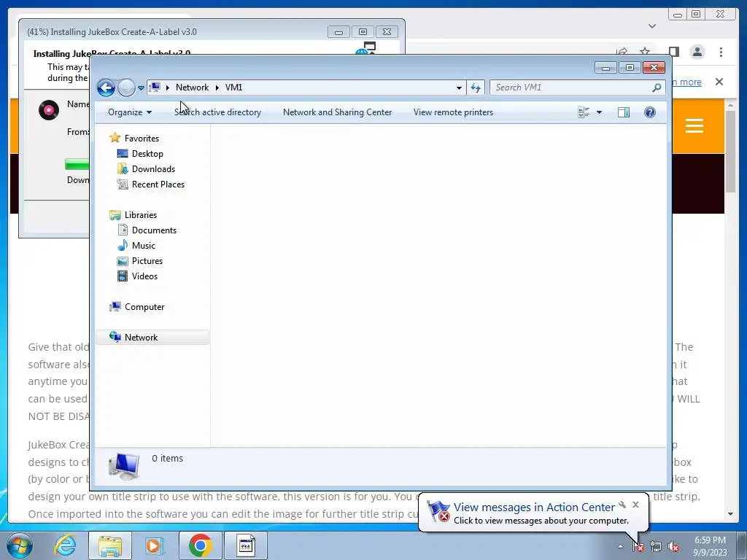Select Computer in navigation pane
Image resolution: width=747 pixels, height=560 pixels.
tap(144, 307)
